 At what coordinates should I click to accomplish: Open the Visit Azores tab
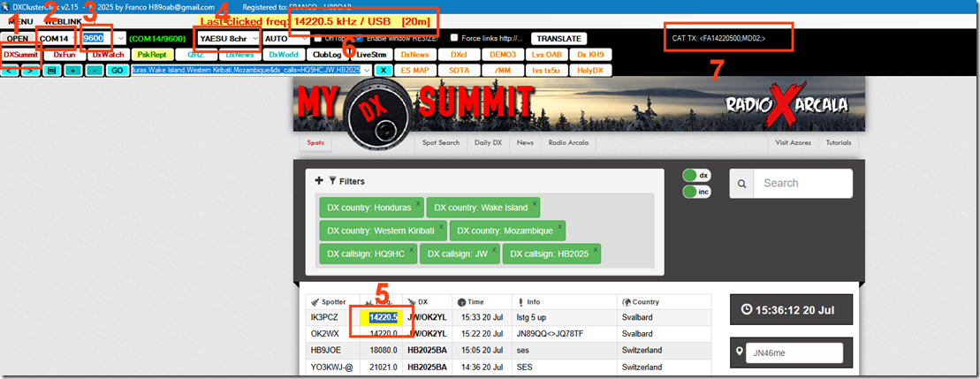[794, 142]
